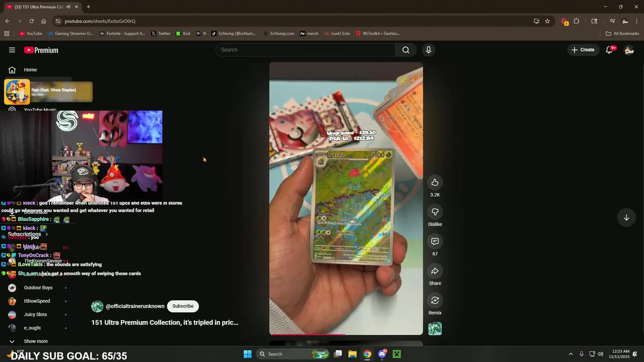Open Schlump.com bookmark
The height and width of the screenshot is (362, 644).
point(279,34)
